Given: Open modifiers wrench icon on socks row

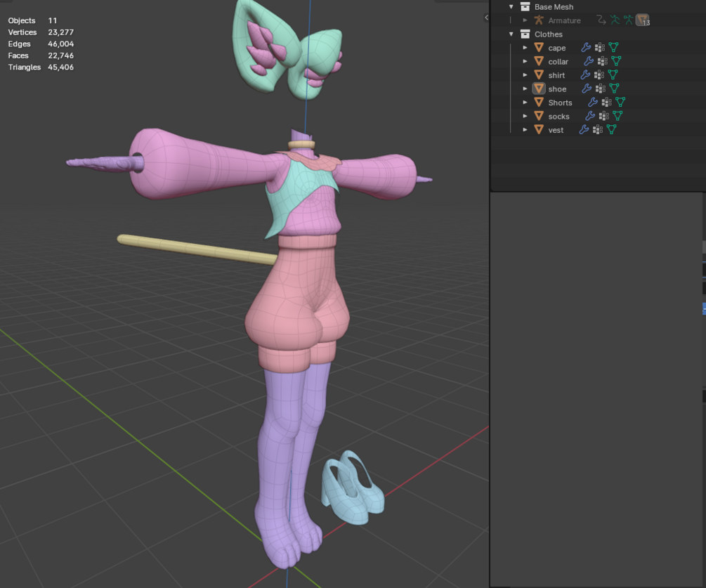Looking at the screenshot, I should [590, 116].
